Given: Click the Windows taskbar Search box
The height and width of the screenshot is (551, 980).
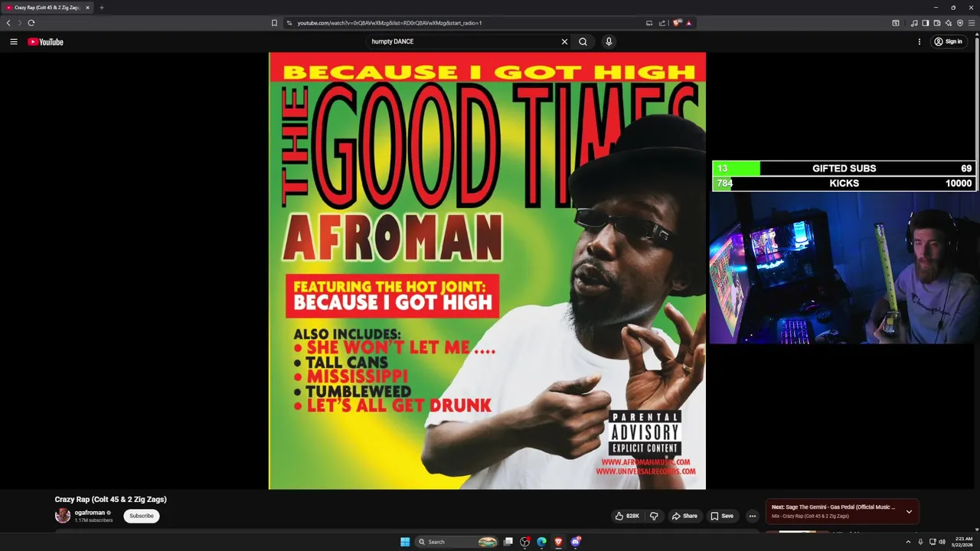Looking at the screenshot, I should (x=459, y=542).
